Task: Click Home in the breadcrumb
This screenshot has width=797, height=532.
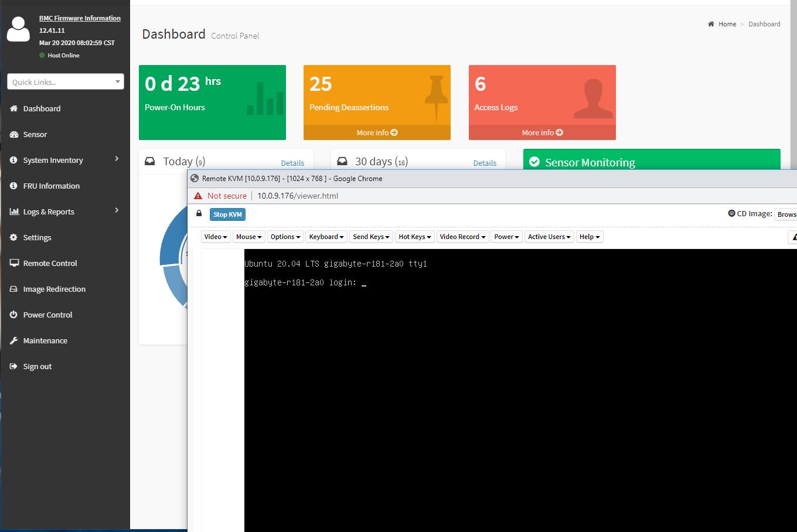Action: (x=727, y=24)
